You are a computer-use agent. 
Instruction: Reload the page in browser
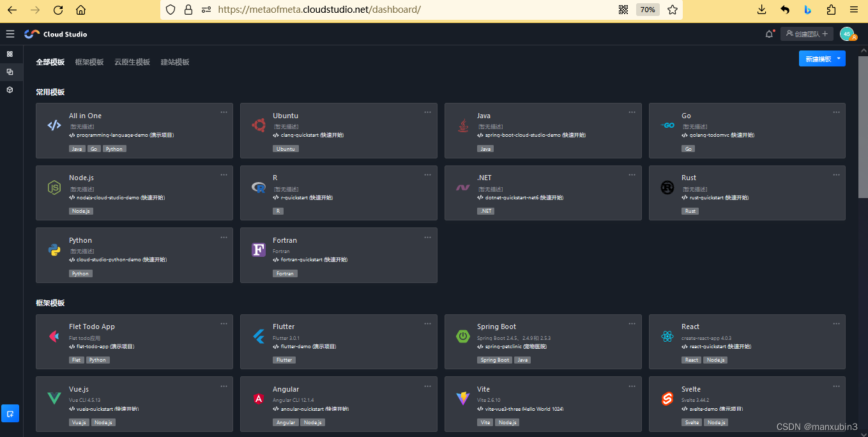coord(58,10)
